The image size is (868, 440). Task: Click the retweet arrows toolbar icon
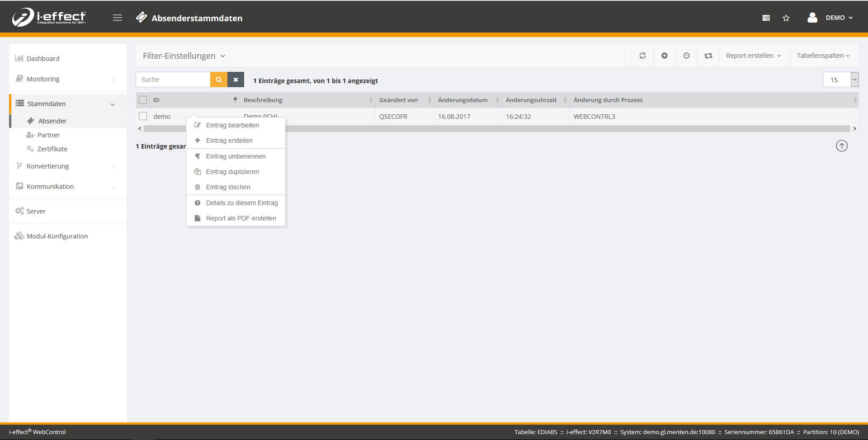tap(708, 56)
